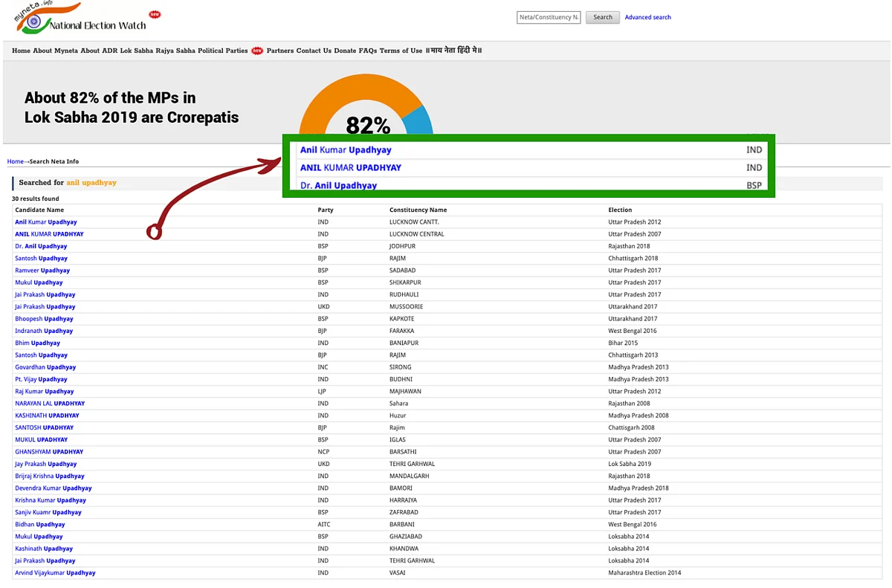Open the FAQs page
892x588 pixels.
point(368,51)
